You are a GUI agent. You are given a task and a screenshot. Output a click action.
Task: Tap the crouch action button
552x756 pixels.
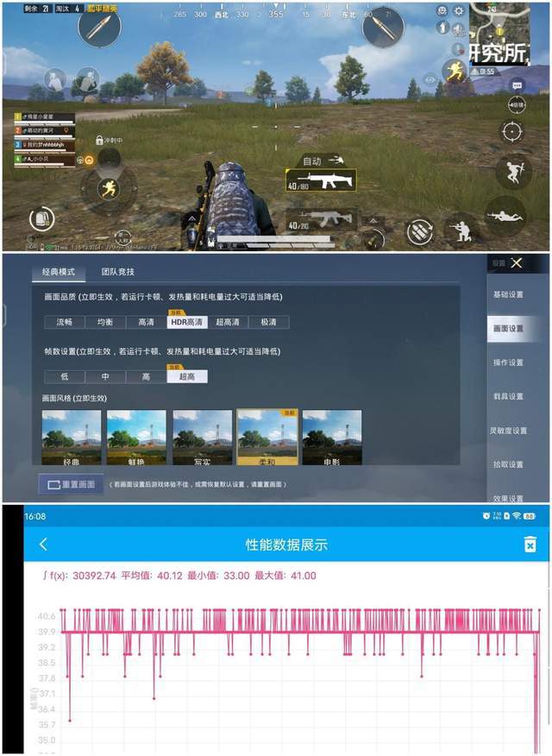[461, 230]
